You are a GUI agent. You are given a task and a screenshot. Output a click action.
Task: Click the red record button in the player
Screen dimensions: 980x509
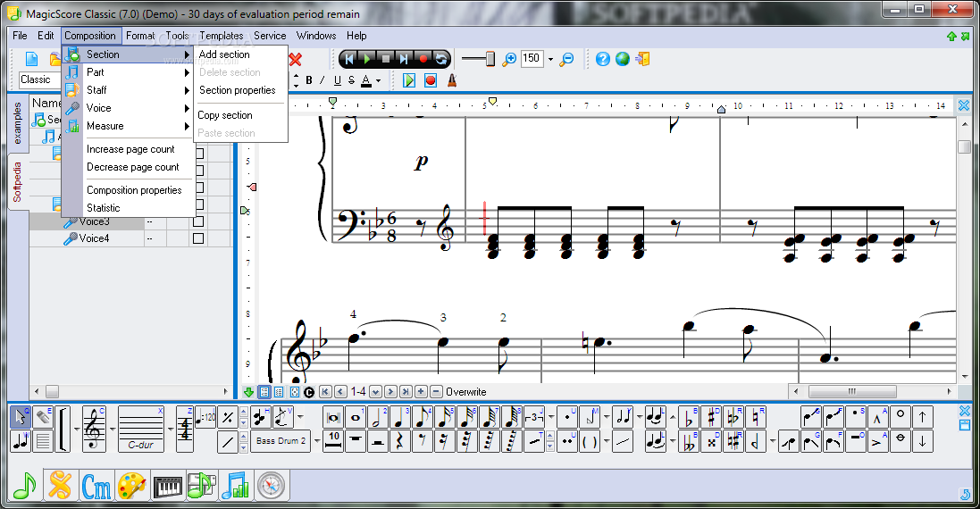click(x=423, y=59)
